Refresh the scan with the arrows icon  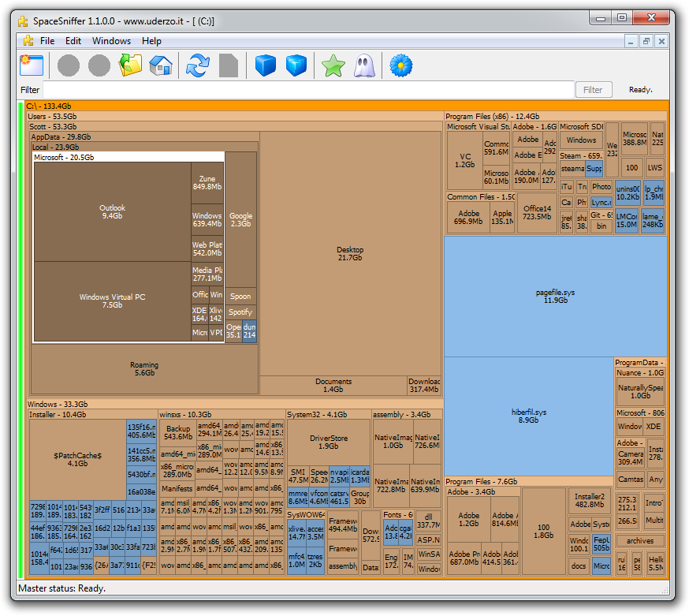click(x=198, y=66)
